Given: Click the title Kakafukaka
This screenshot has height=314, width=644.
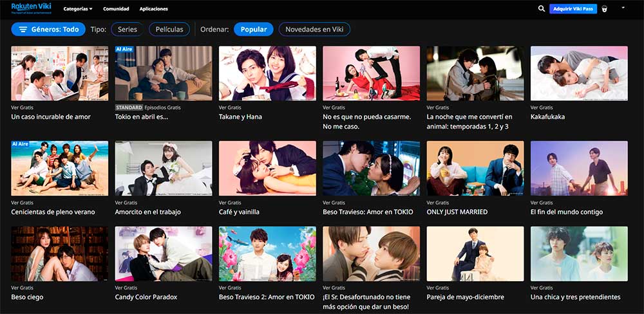Looking at the screenshot, I should coord(547,116).
